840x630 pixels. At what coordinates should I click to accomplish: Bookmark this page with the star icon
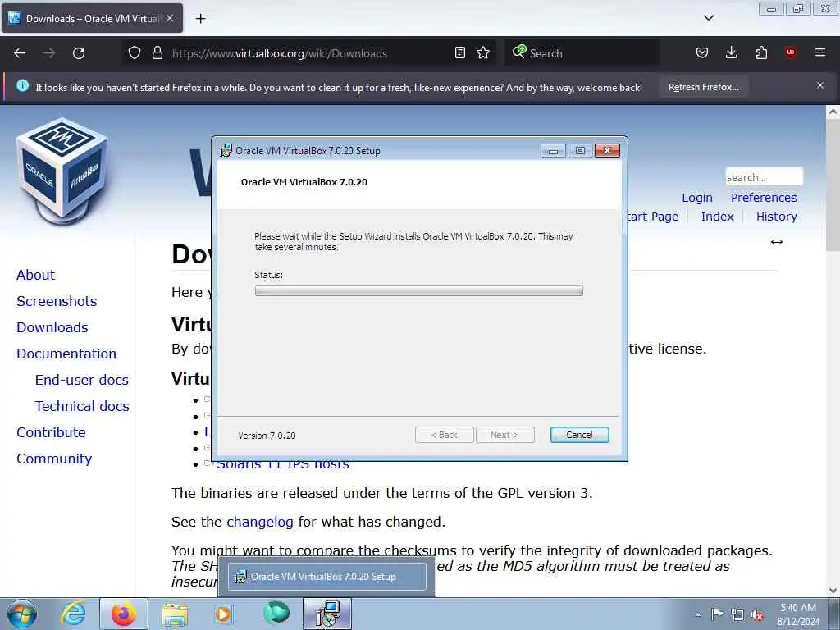point(483,53)
